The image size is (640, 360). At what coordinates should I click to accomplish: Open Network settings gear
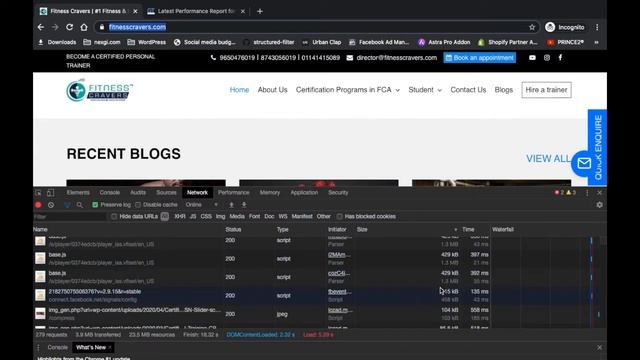[x=599, y=205]
